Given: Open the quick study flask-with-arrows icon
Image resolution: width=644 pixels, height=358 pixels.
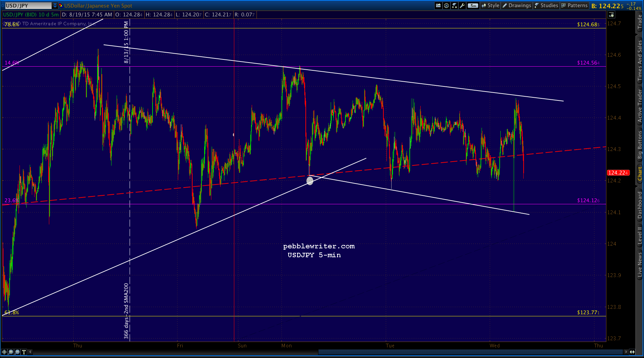Looking at the screenshot, I should 455,5.
